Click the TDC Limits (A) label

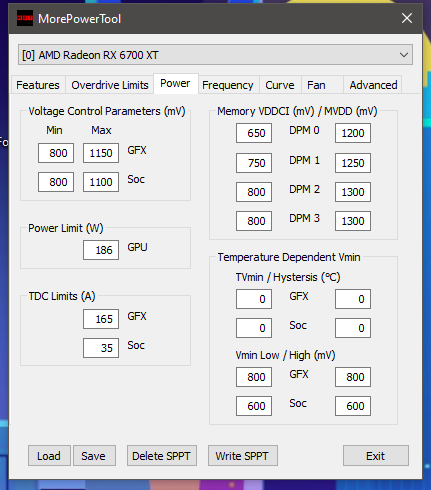coord(62,296)
